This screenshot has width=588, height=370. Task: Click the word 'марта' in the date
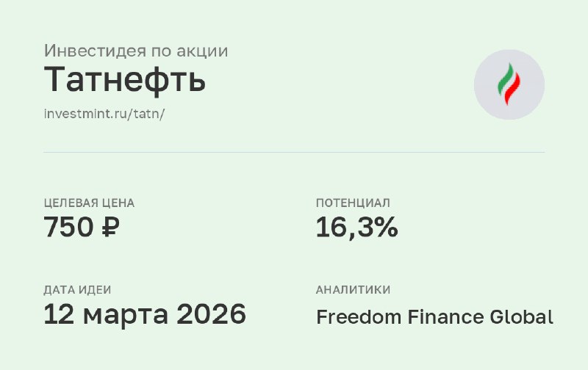[126, 316]
